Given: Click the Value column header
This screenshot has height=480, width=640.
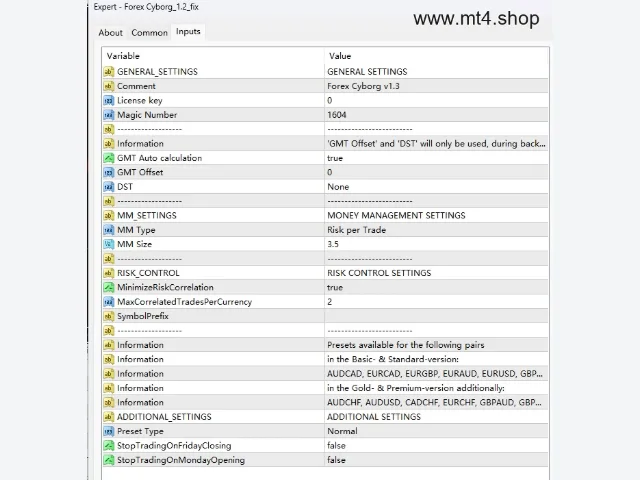Looking at the screenshot, I should pyautogui.click(x=436, y=56).
